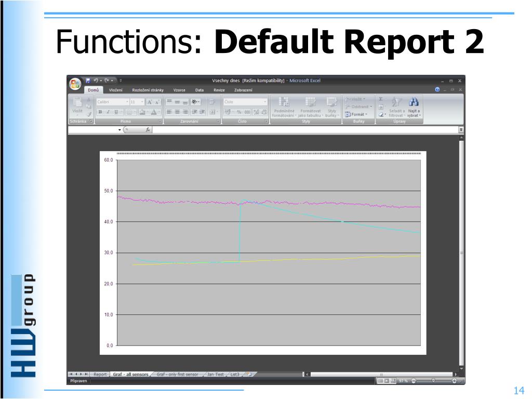Image resolution: width=532 pixels, height=399 pixels.
Task: Open the Calibri font name dropdown
Action: (127, 102)
